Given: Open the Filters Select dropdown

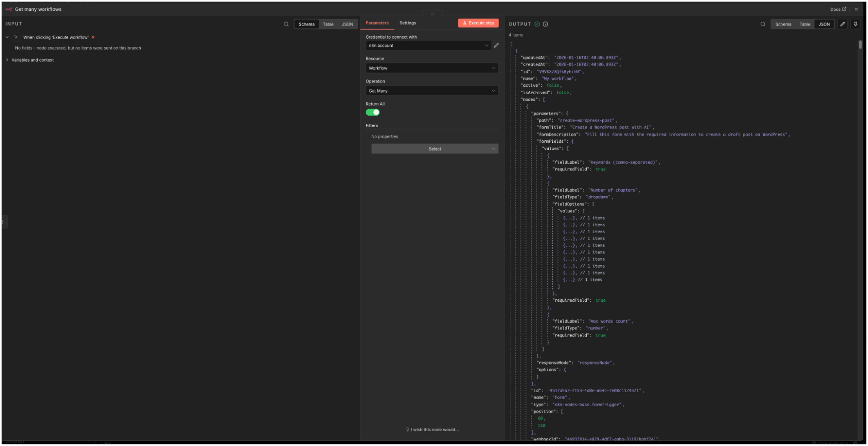Looking at the screenshot, I should pyautogui.click(x=435, y=149).
